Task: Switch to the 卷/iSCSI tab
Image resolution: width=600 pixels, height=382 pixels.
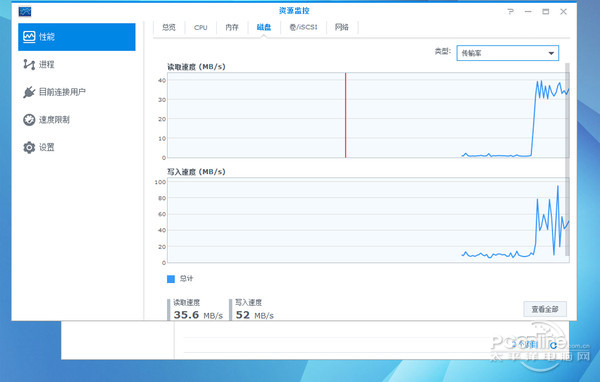Action: 303,27
